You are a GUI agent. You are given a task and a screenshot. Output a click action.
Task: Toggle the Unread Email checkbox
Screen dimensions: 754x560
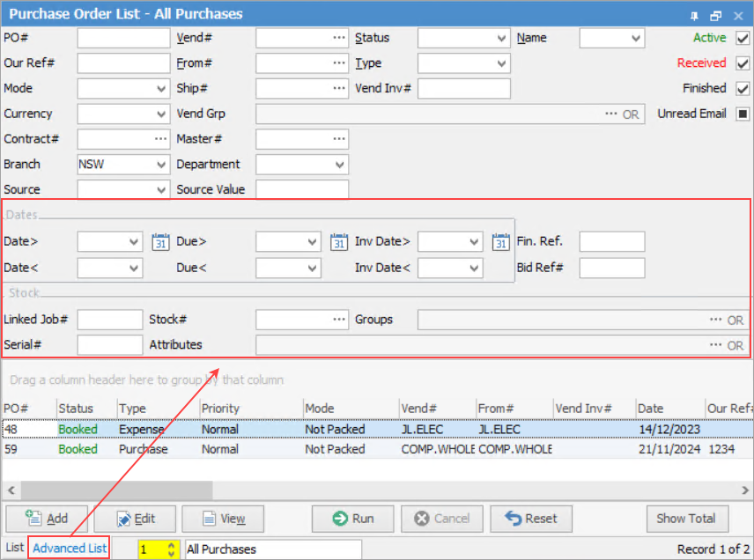pos(743,114)
